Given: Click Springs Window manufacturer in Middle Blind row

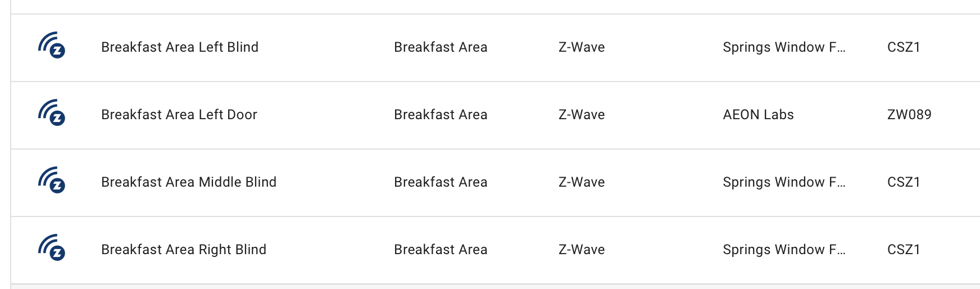Looking at the screenshot, I should 784,182.
